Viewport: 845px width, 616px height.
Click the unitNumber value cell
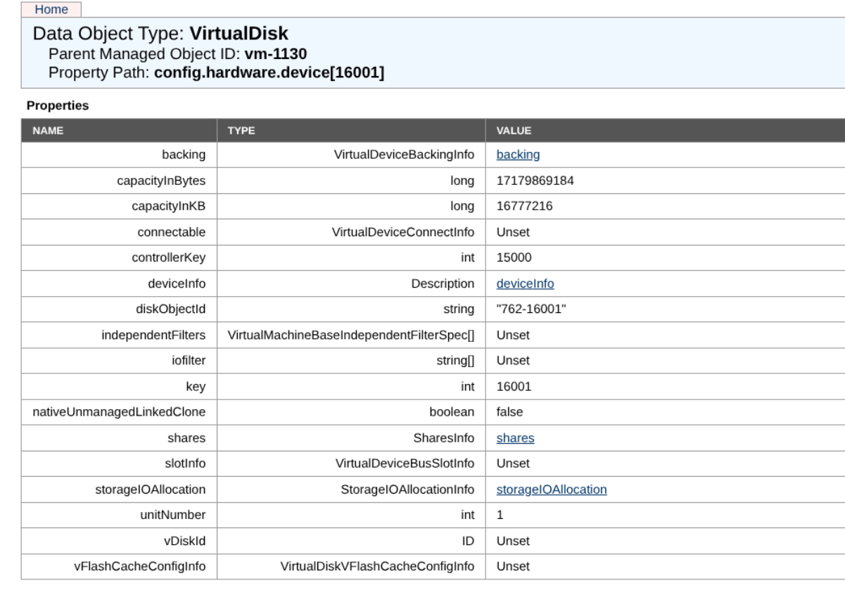click(500, 515)
